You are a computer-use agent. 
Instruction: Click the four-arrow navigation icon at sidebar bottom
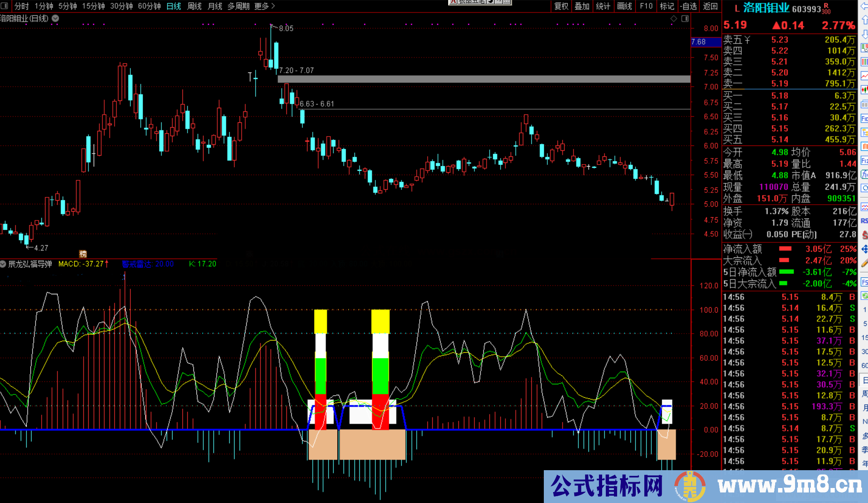coord(864,249)
